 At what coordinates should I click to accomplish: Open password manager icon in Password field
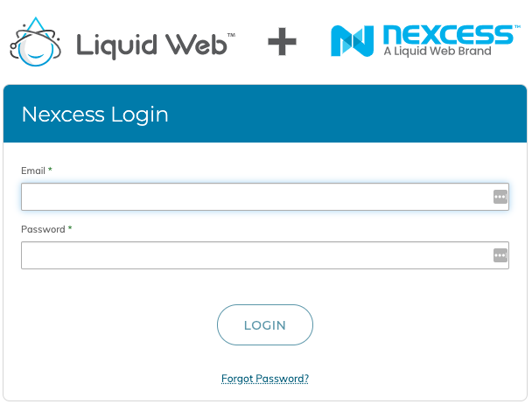point(500,255)
